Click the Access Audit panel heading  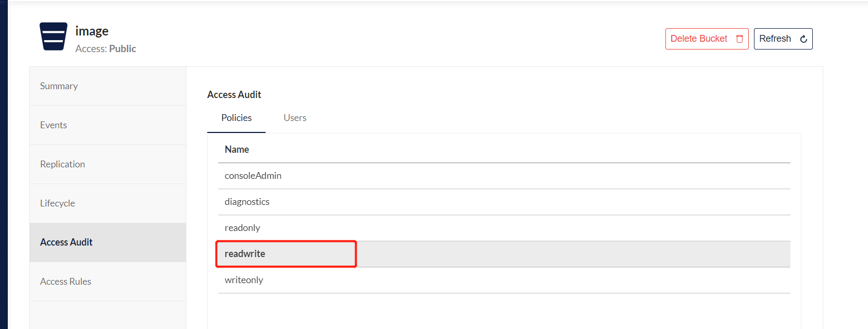coord(234,95)
